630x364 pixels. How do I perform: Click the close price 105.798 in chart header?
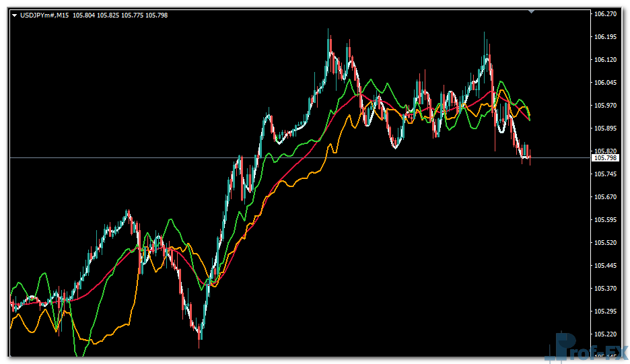[x=156, y=15]
